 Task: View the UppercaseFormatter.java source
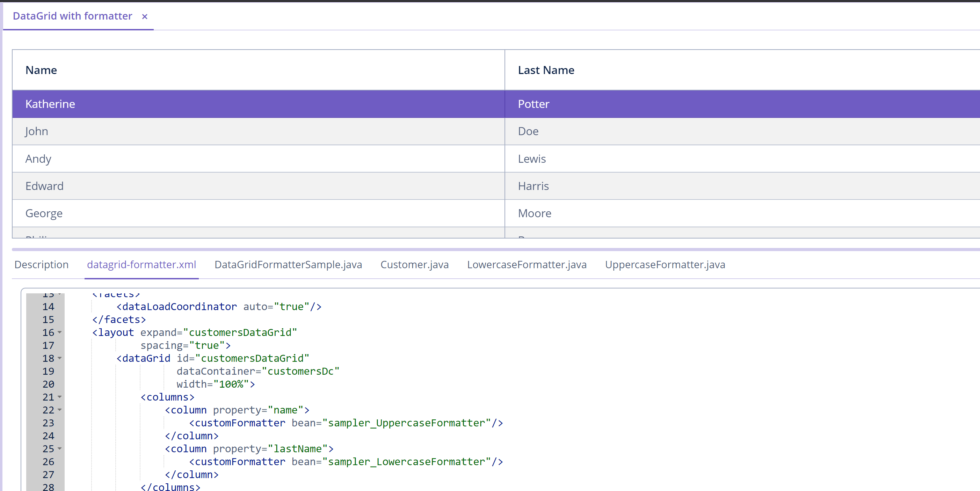[x=665, y=264]
